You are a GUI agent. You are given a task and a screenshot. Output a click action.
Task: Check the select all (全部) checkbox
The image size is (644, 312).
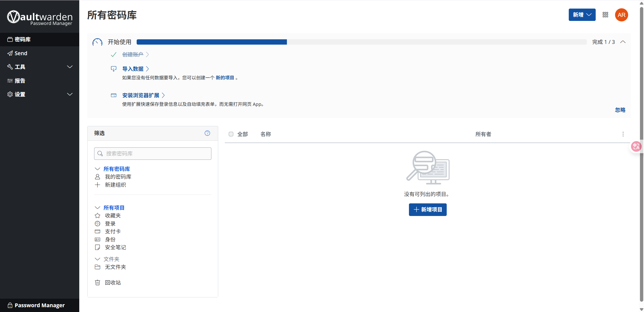pyautogui.click(x=231, y=134)
